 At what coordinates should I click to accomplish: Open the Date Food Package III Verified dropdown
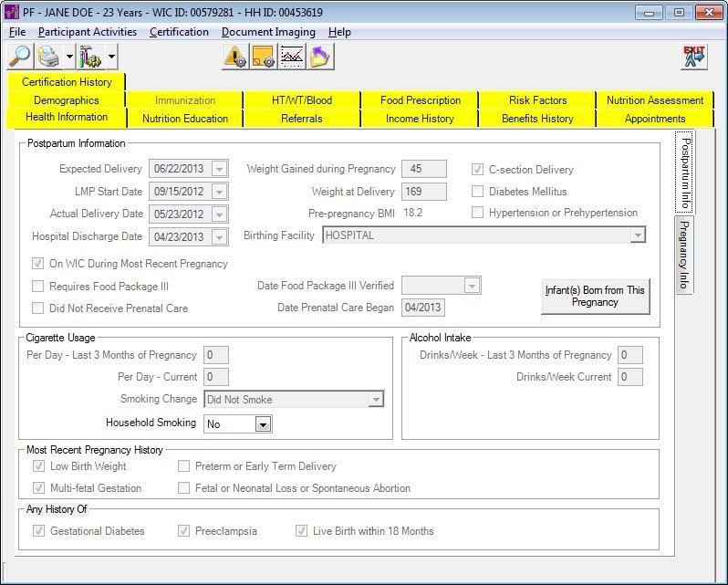472,286
